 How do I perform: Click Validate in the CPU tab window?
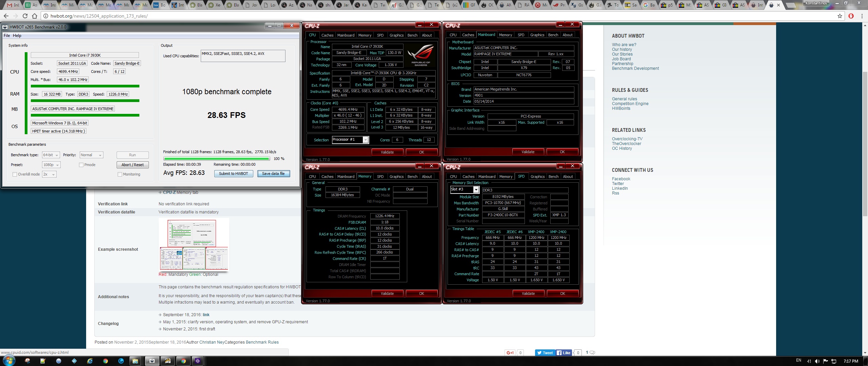tap(387, 152)
